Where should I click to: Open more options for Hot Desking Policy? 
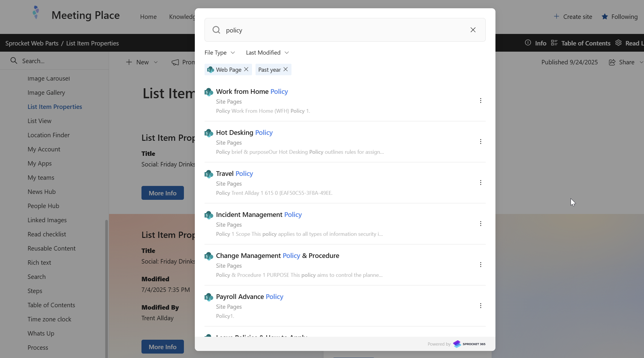[480, 142]
